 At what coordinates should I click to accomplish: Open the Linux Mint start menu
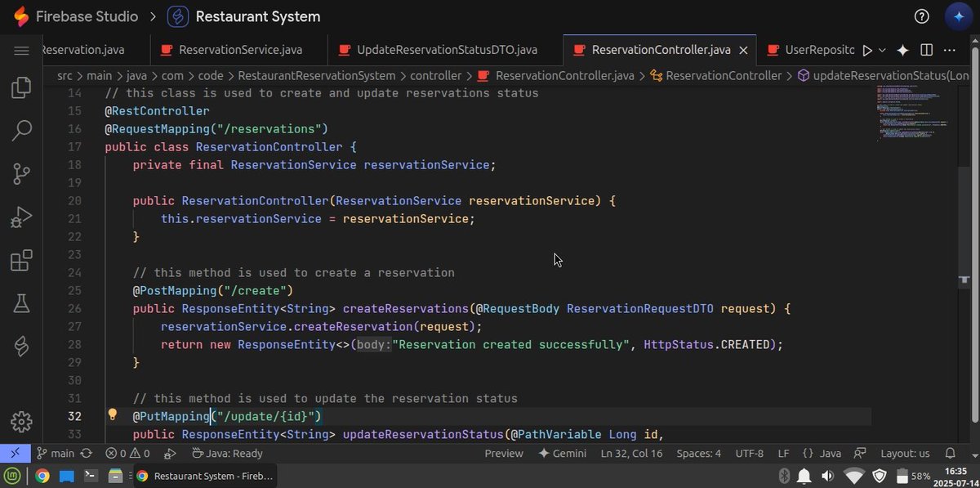[x=14, y=476]
